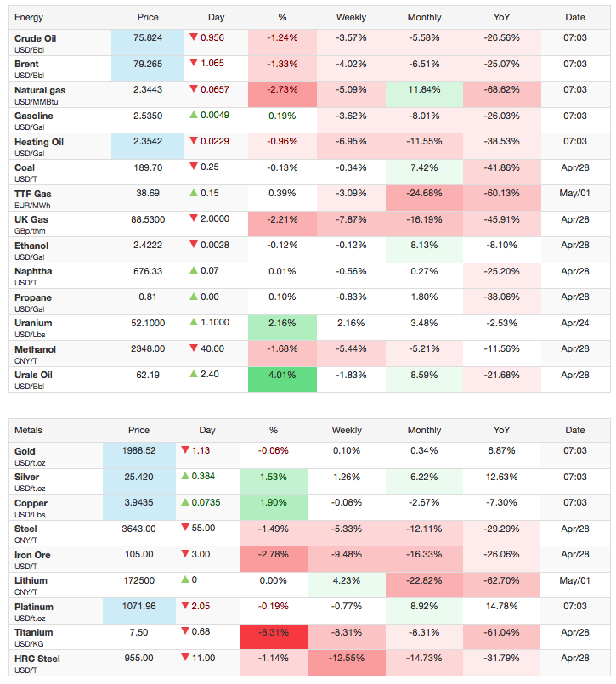The image size is (616, 684).
Task: Click the green up arrow for Urals Oil
Action: [194, 374]
